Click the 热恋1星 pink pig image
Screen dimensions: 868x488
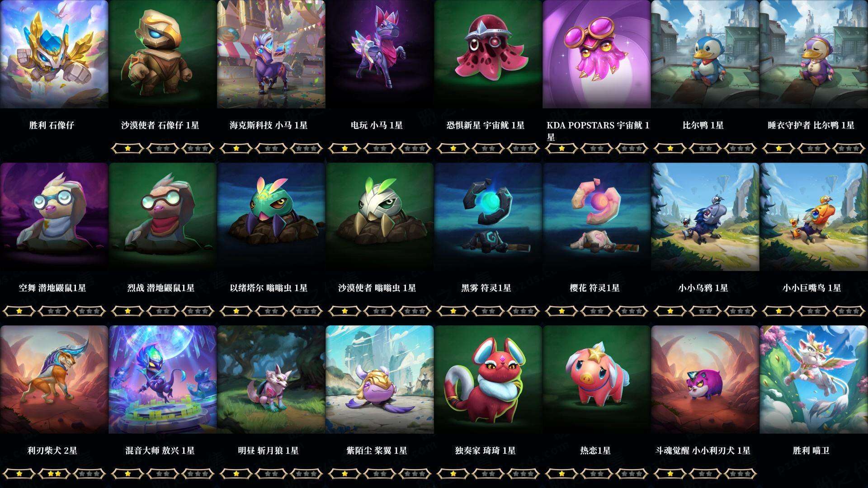tap(597, 380)
